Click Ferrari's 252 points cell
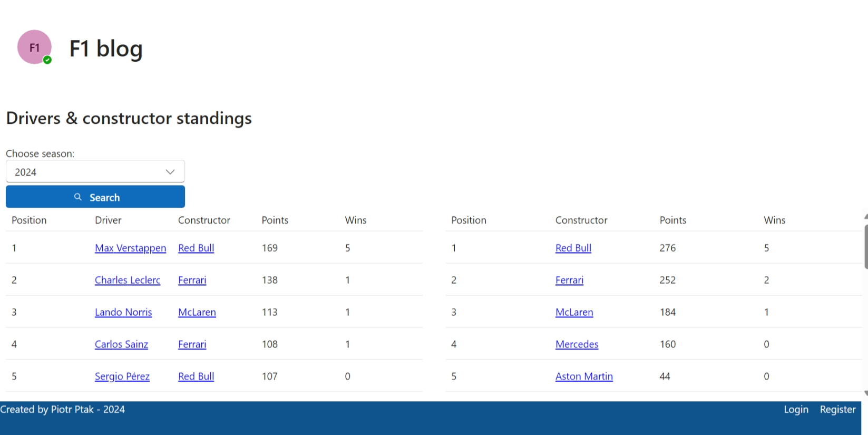 pos(668,280)
